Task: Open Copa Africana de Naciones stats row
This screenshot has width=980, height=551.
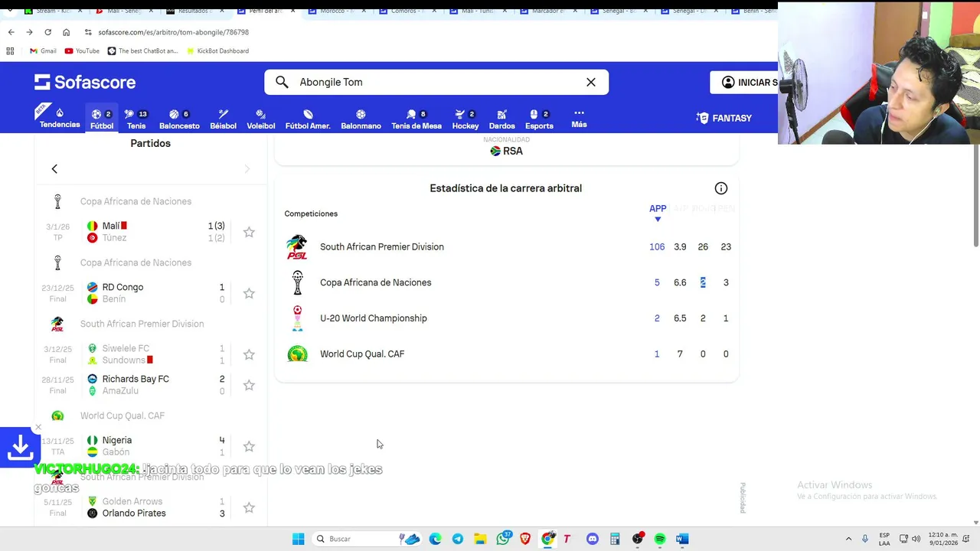Action: tap(506, 282)
